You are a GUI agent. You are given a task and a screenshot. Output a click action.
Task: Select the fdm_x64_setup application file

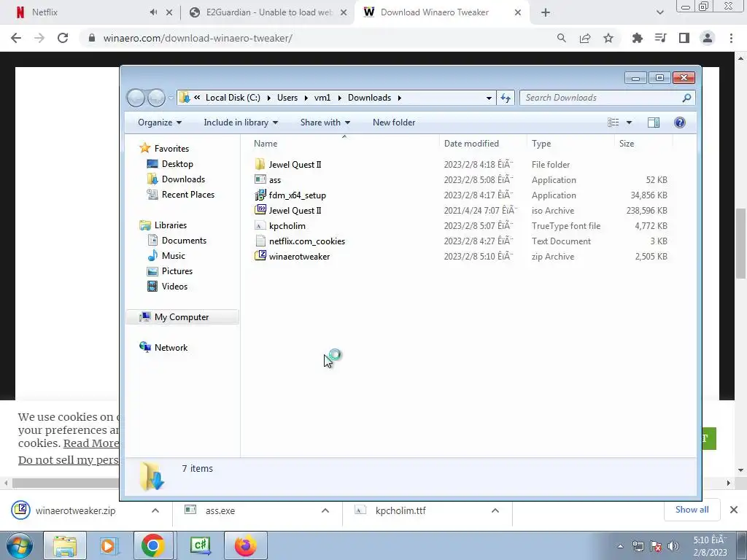pos(298,195)
